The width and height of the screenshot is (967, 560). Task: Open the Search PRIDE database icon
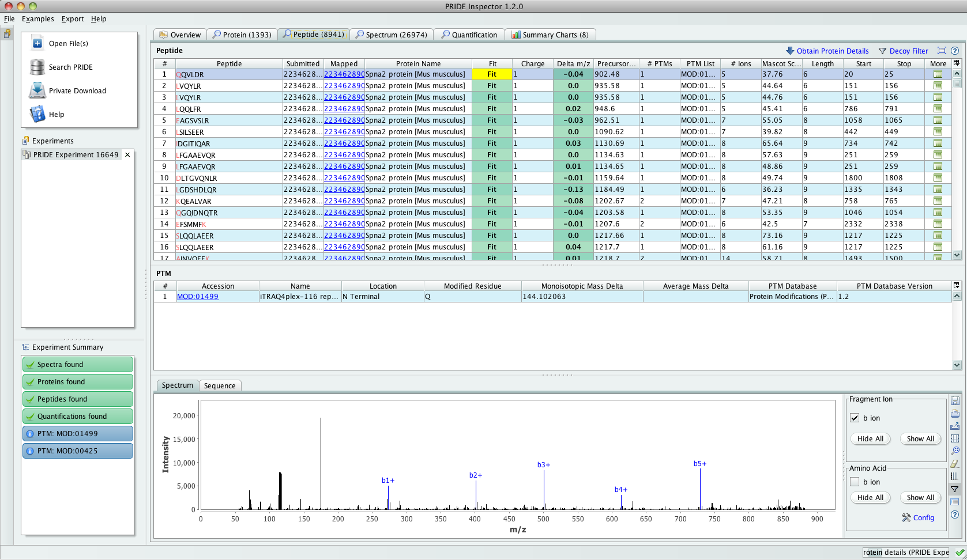coord(37,67)
